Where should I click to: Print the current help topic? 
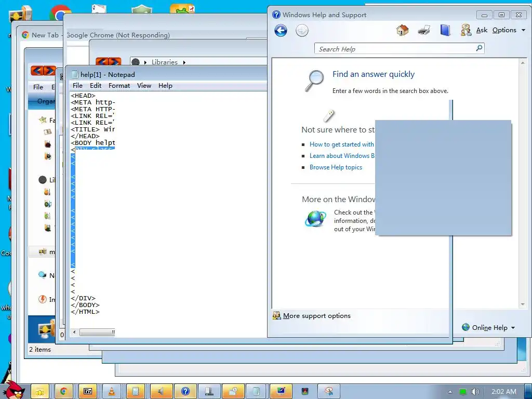tap(424, 30)
